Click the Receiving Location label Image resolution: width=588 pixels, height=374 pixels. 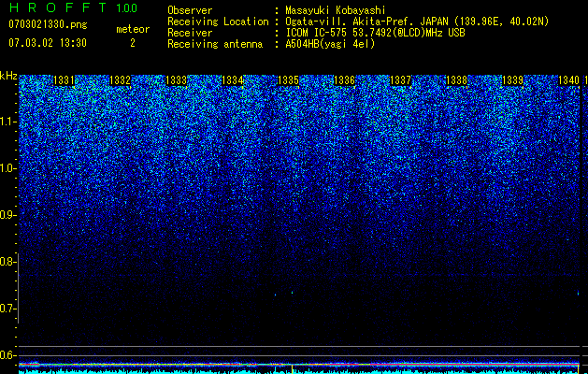[218, 22]
